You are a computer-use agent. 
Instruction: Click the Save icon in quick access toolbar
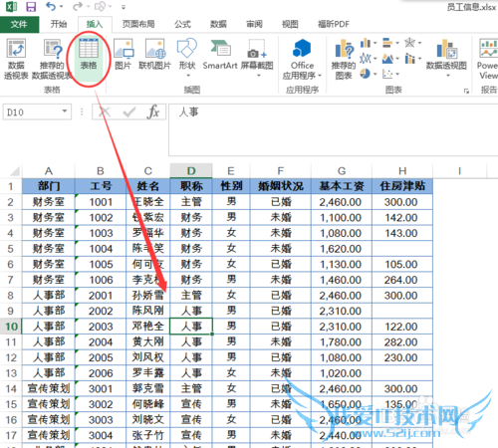(31, 7)
